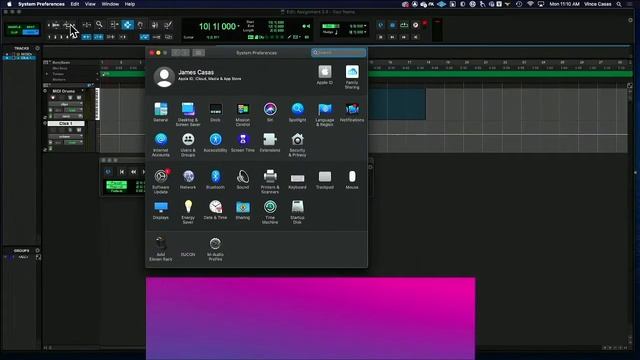The image size is (640, 360).
Task: Select the Pencil tool in Pro Tools
Action: [168, 25]
